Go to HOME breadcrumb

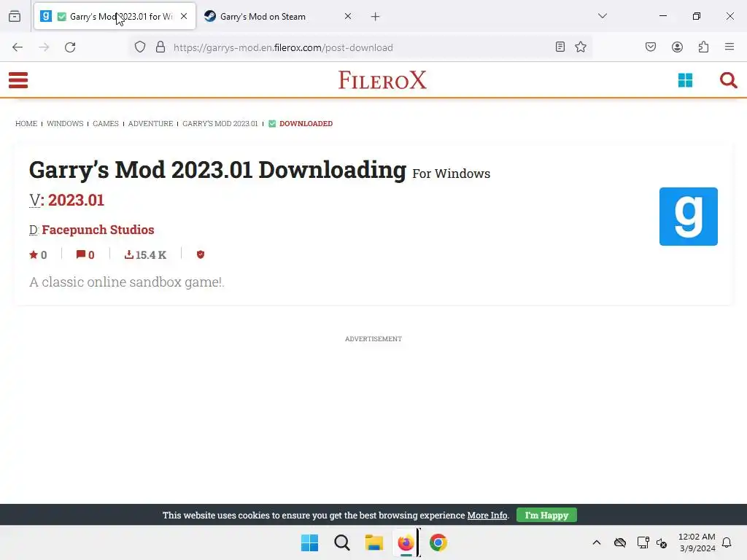coord(26,123)
